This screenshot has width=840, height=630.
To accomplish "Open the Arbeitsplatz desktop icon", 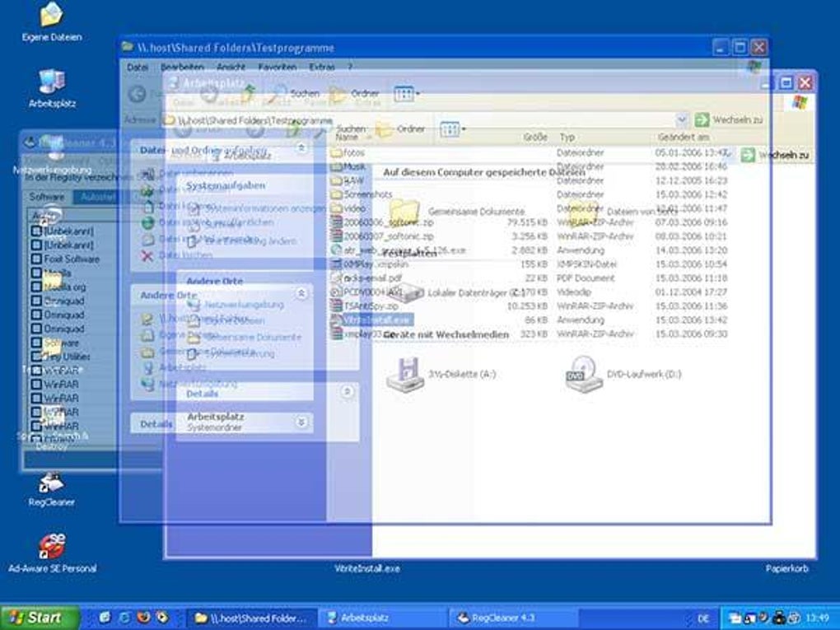I will (x=52, y=88).
